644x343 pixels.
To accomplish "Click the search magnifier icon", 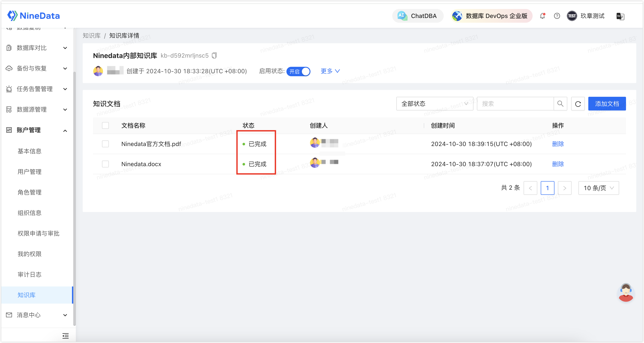I will point(560,104).
